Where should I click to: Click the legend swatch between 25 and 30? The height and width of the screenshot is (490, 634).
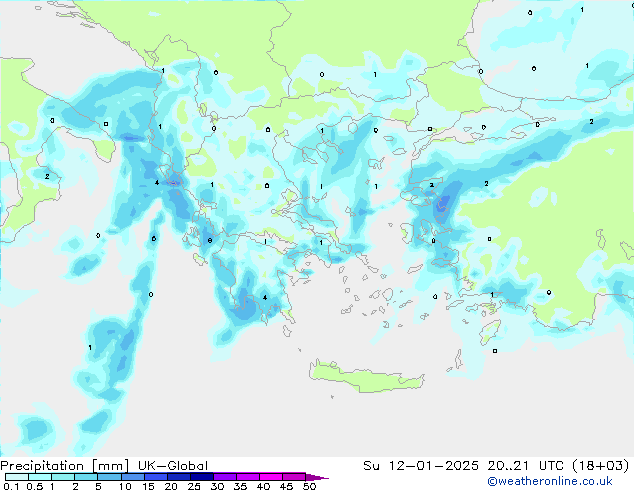pyautogui.click(x=201, y=477)
